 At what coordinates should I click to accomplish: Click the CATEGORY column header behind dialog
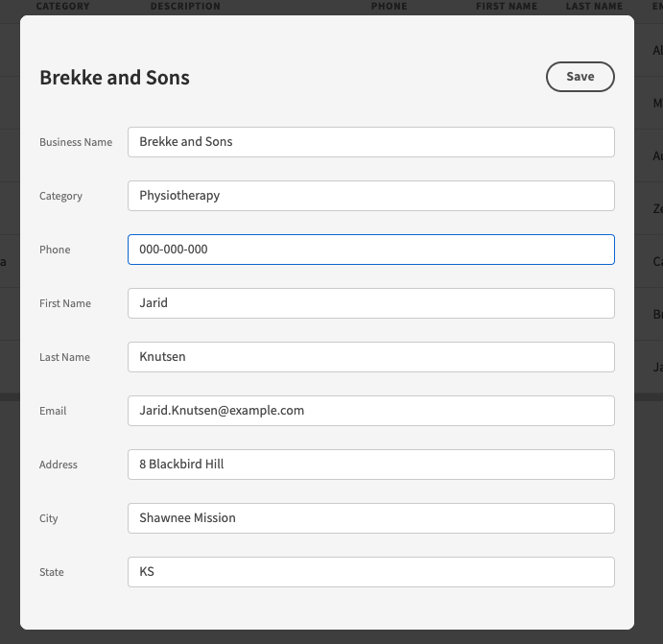(62, 6)
